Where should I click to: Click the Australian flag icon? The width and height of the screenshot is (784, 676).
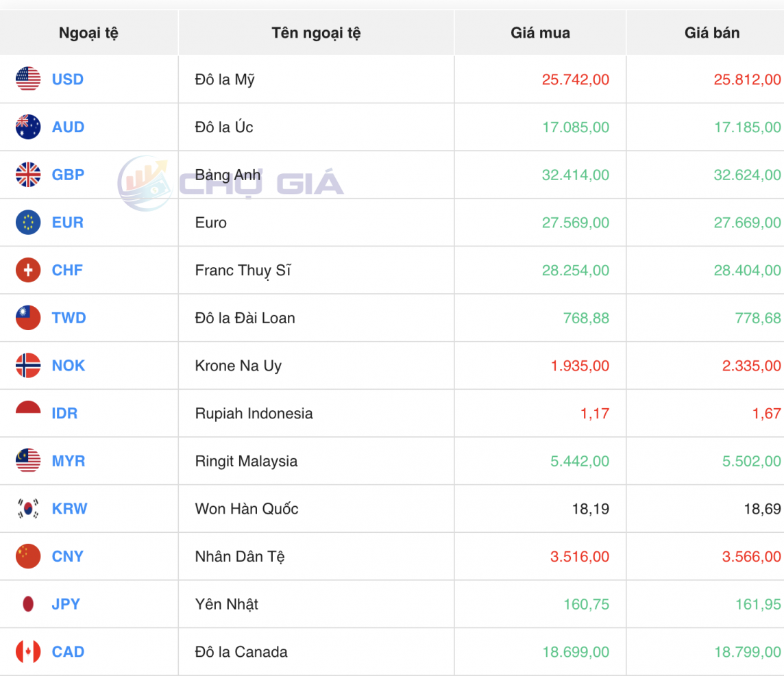27,127
